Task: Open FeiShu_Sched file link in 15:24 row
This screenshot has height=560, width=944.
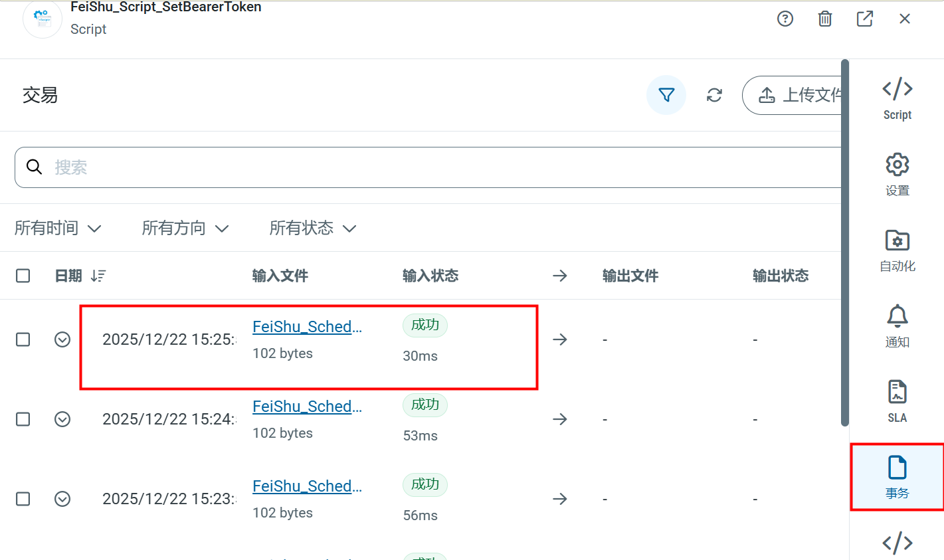Action: 307,407
